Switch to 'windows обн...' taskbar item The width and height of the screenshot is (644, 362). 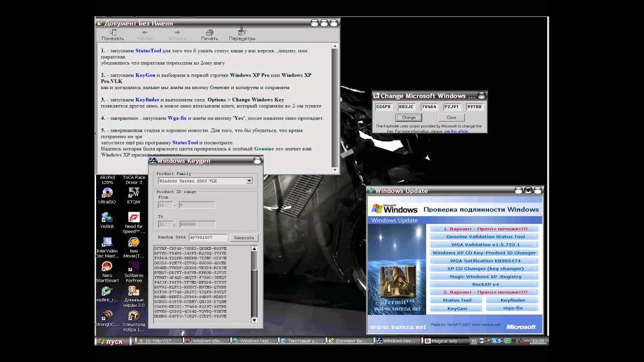[206, 341]
